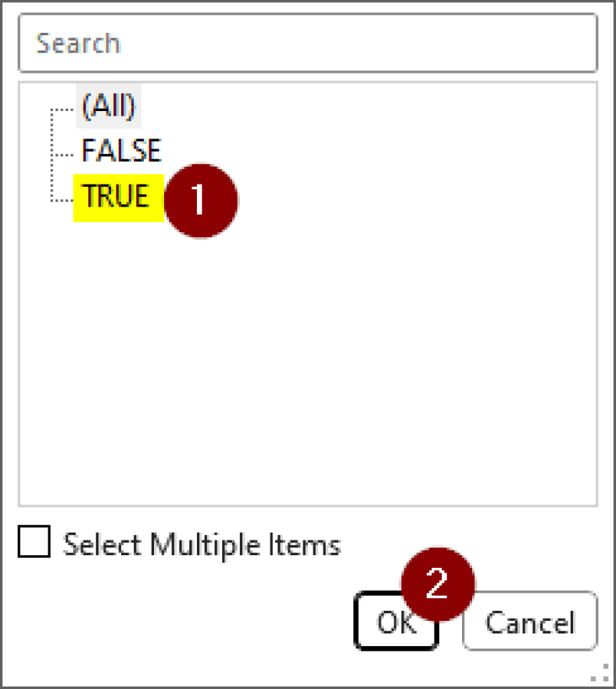This screenshot has width=616, height=689.
Task: Check the box next to Select Multiple Items
Action: pos(33,544)
